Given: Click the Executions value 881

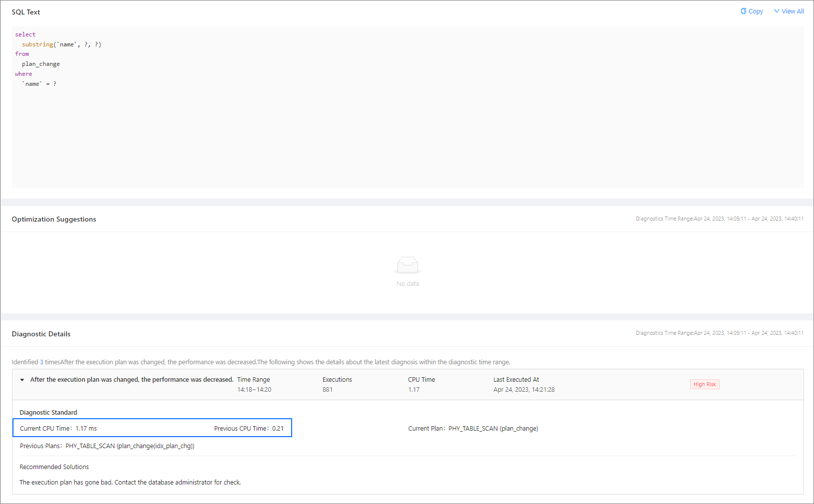Looking at the screenshot, I should tap(328, 390).
